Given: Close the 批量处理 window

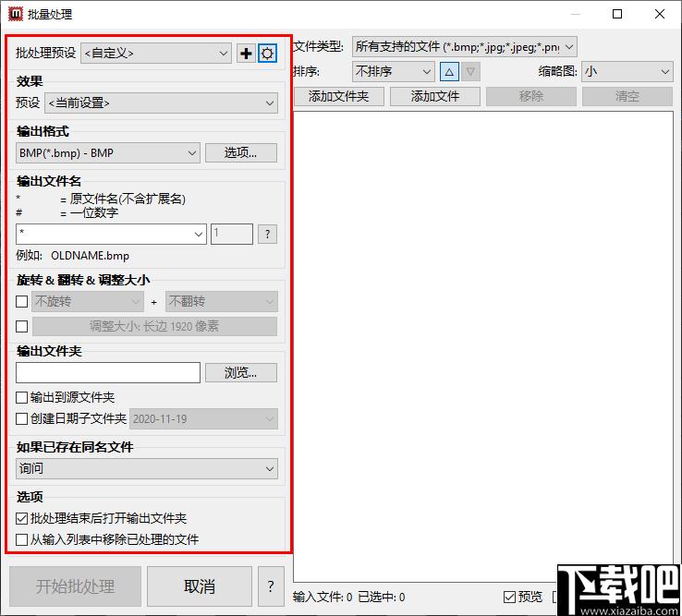Looking at the screenshot, I should click(660, 14).
